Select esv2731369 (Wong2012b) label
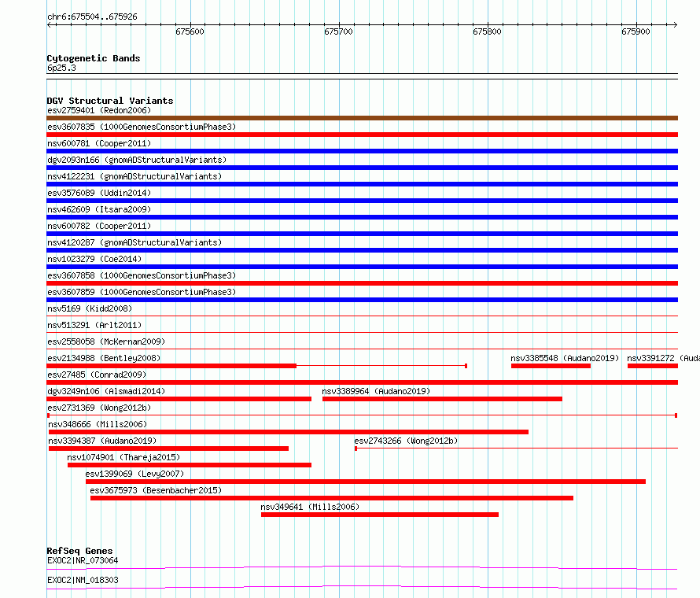Viewport: 700px width, 598px height. (99, 408)
